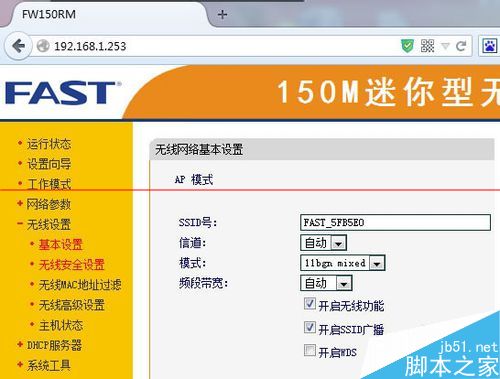Click the blue paw print toolbar icon
Image resolution: width=500 pixels, height=379 pixels.
(x=490, y=46)
